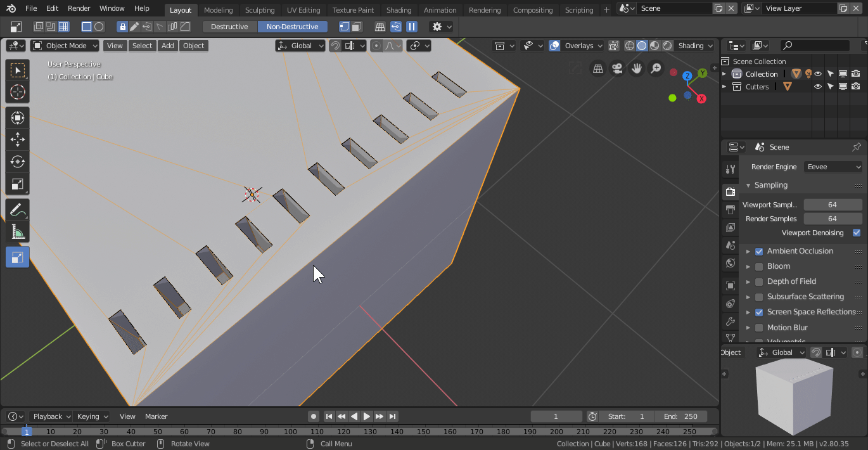The image size is (868, 450).
Task: Switch to the Sculpting workspace tab
Action: 260,10
